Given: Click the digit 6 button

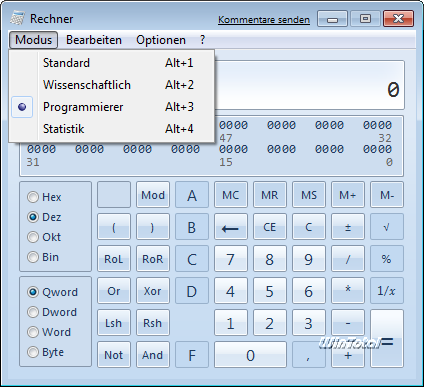Looking at the screenshot, I should click(x=309, y=291).
